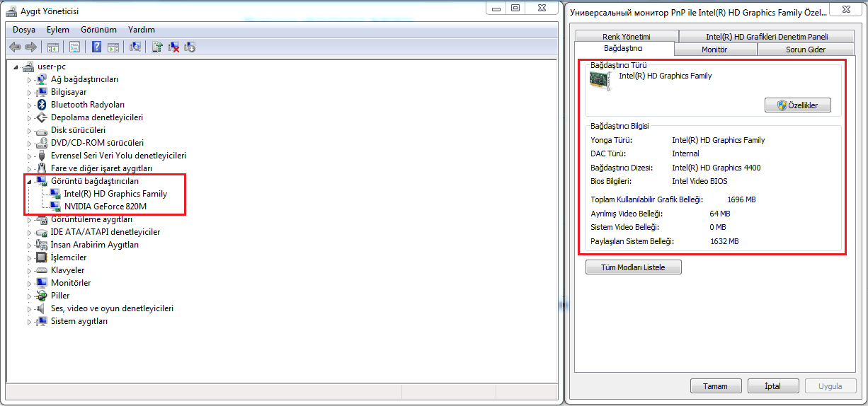Click the Ses, video ve oyun denetleyicileri speaker icon
Viewport: 868px width, 406px height.
42,308
